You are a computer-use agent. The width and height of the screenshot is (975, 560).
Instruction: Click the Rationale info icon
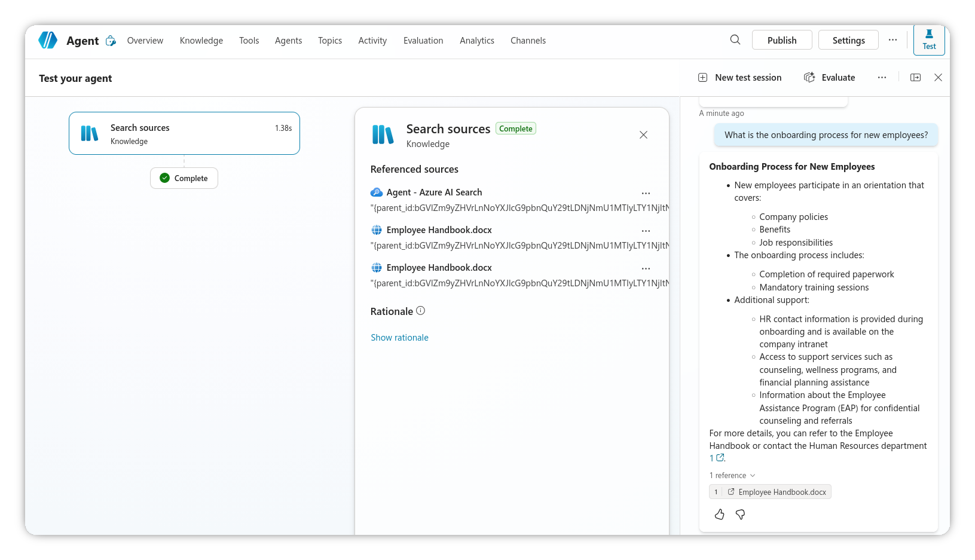(x=421, y=310)
